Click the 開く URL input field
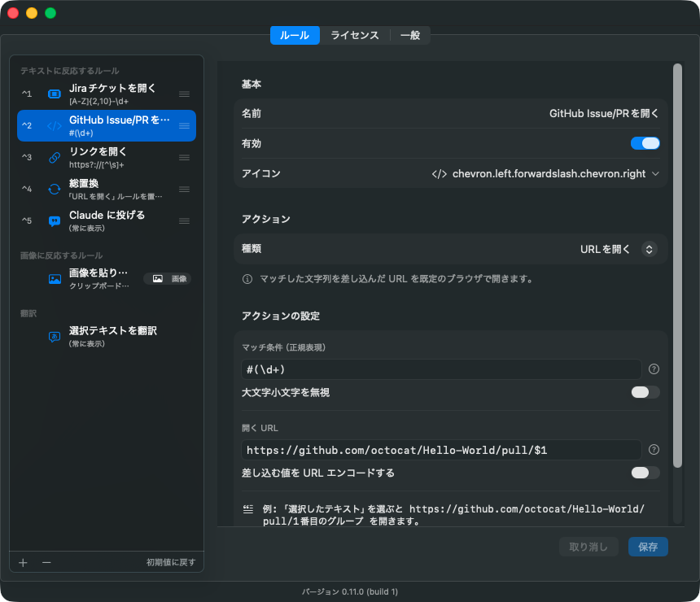 click(441, 450)
